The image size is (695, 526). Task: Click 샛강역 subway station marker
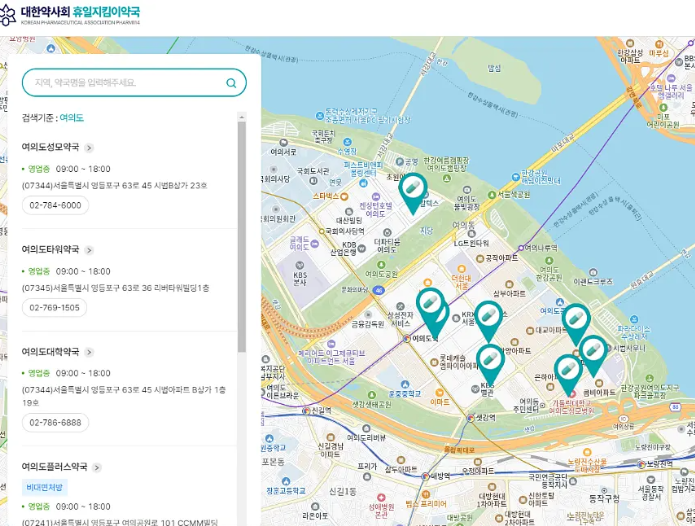(471, 418)
